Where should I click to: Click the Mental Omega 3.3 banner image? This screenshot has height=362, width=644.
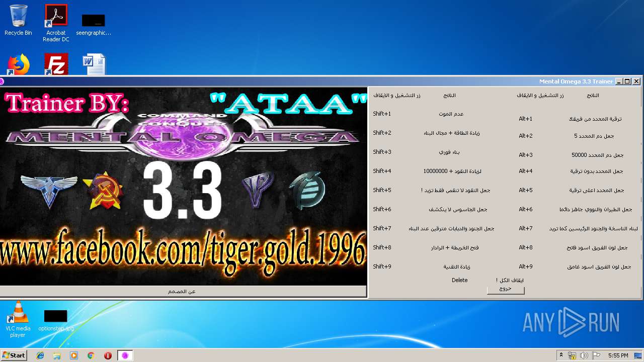click(184, 186)
